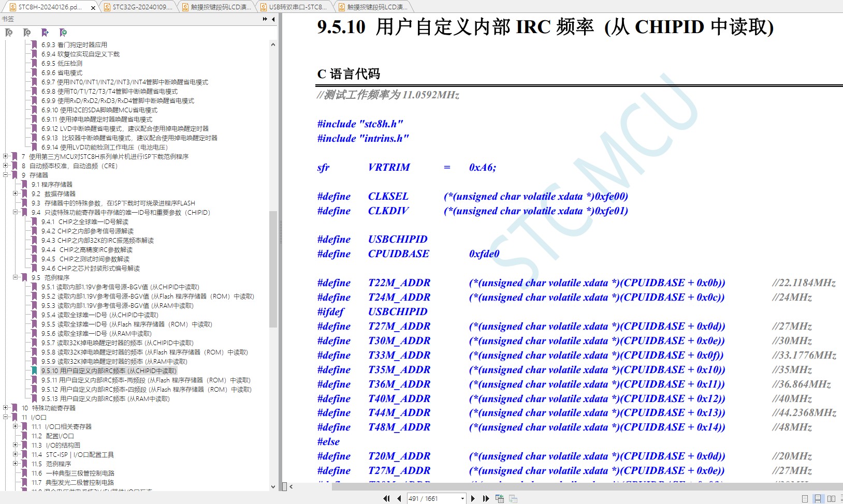The width and height of the screenshot is (843, 504).
Task: Open bookmark 9.4.6 CHIP之芯片封装形式编号解读
Action: [x=91, y=268]
